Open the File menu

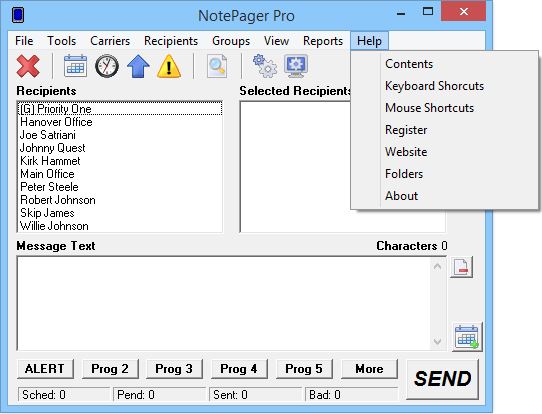(x=24, y=41)
